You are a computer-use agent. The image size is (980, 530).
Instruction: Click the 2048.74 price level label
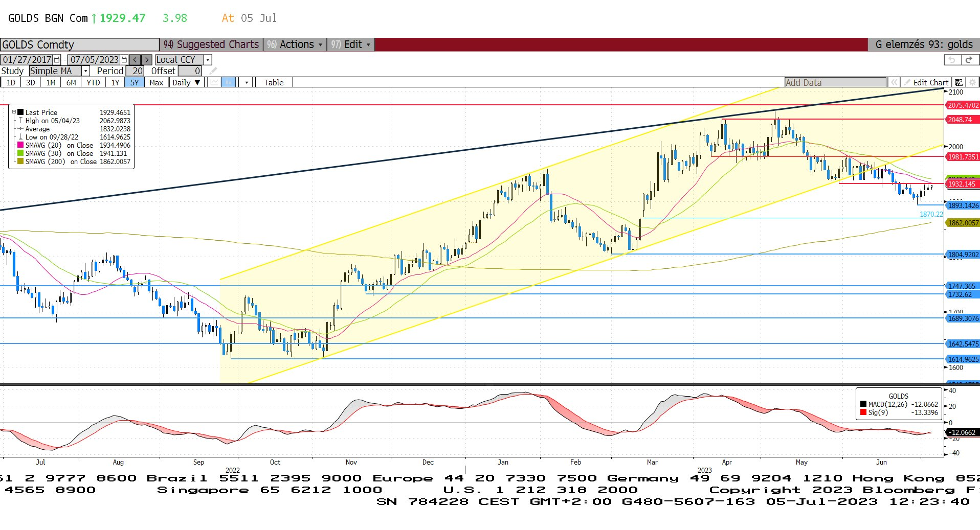pos(963,120)
